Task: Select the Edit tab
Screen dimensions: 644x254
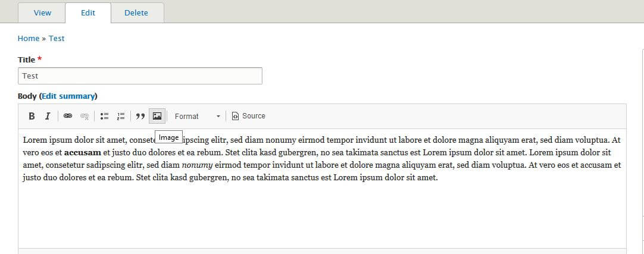Action: (x=88, y=12)
